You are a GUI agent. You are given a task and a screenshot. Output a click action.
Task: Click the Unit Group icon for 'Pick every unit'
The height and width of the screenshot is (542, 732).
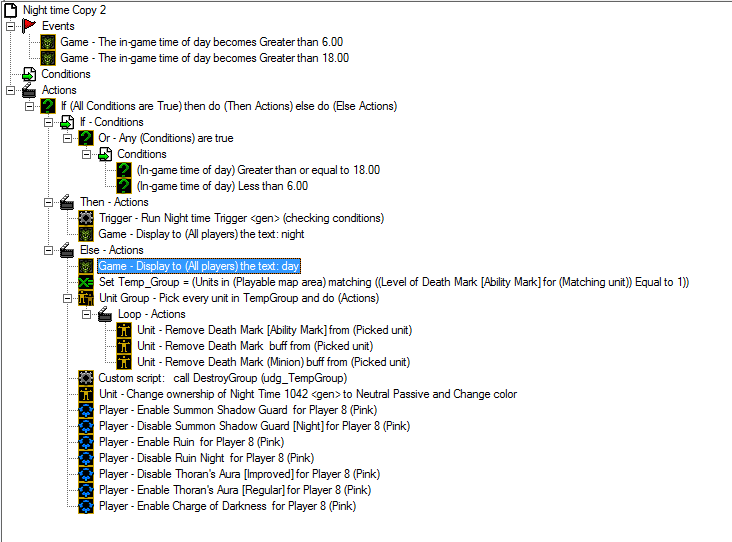(86, 298)
